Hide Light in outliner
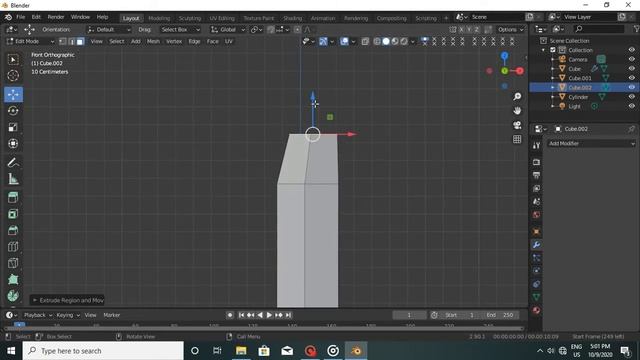The image size is (640, 360). pyautogui.click(x=631, y=106)
